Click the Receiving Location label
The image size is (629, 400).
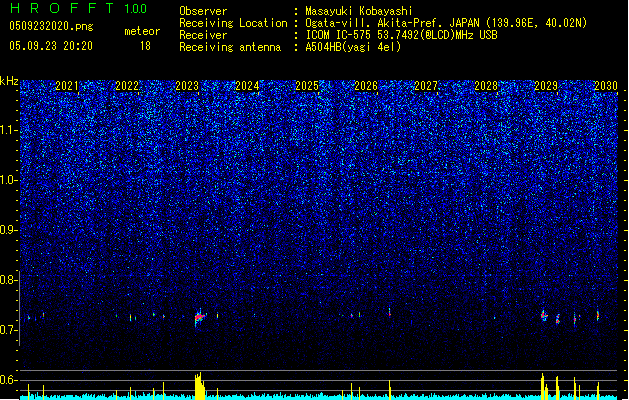[233, 23]
